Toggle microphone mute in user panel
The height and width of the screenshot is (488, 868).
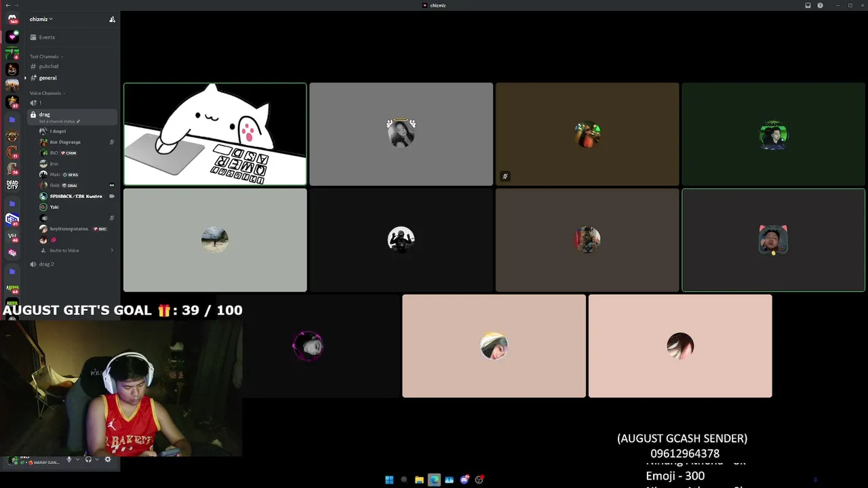[x=68, y=460]
